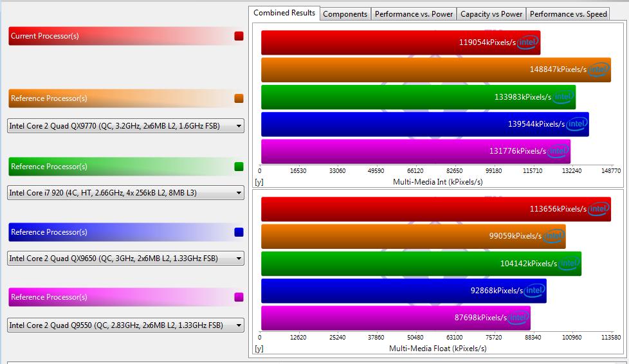Image resolution: width=629 pixels, height=364 pixels.
Task: Click the 131776kPixels/s value label
Action: (518, 151)
